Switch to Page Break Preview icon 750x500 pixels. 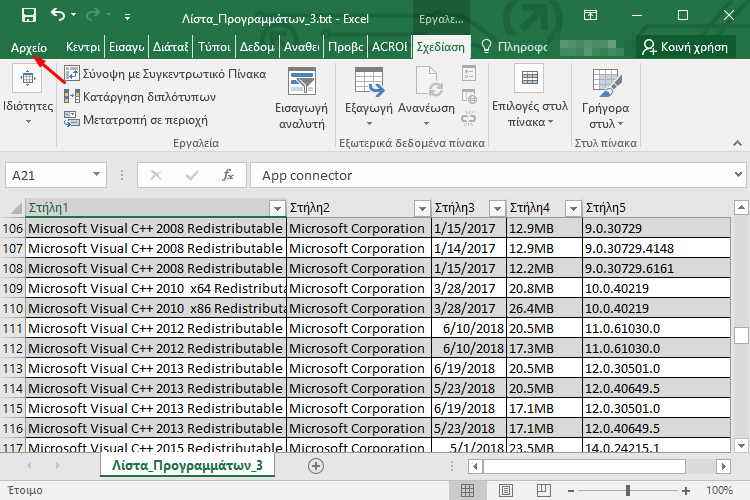pos(543,490)
